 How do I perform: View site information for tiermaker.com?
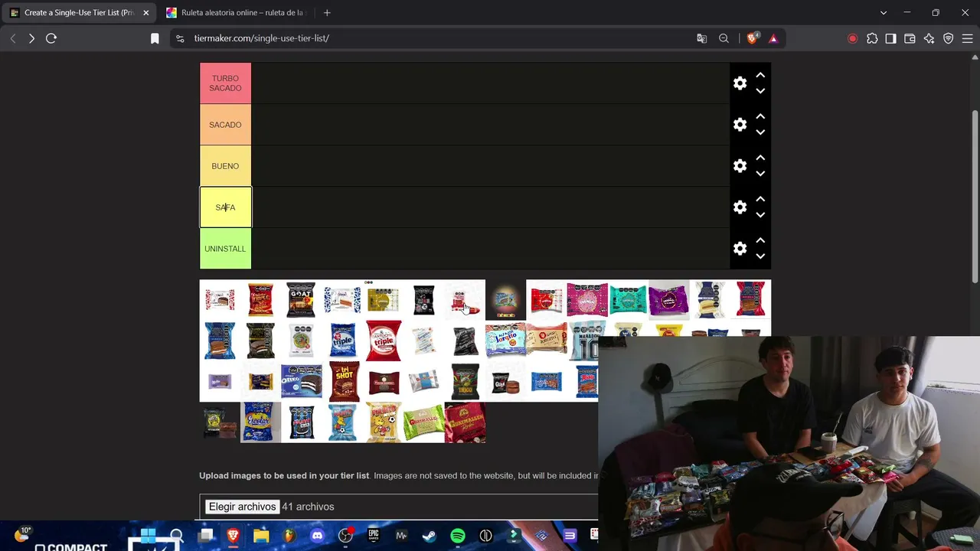[x=180, y=38]
